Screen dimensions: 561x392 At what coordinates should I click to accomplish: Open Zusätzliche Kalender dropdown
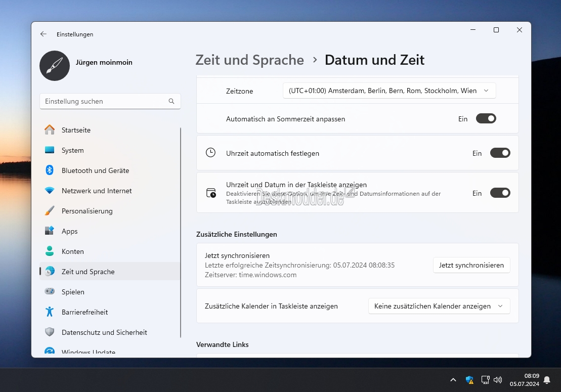(439, 306)
